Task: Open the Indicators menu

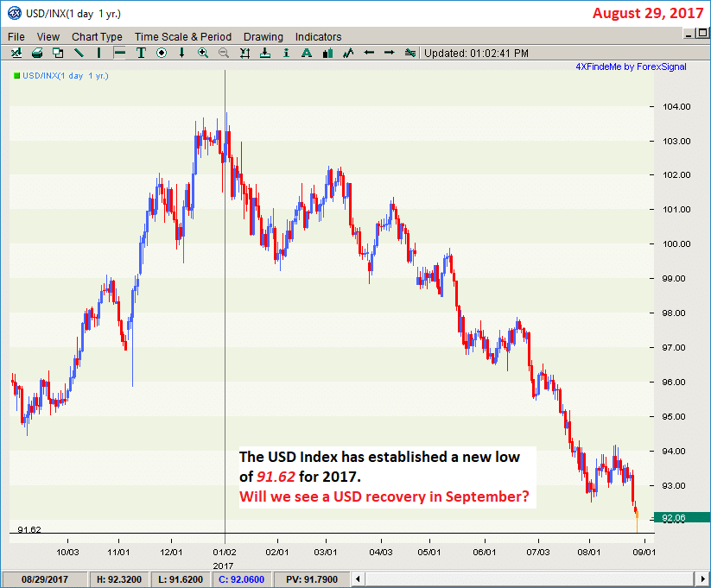Action: click(x=318, y=37)
